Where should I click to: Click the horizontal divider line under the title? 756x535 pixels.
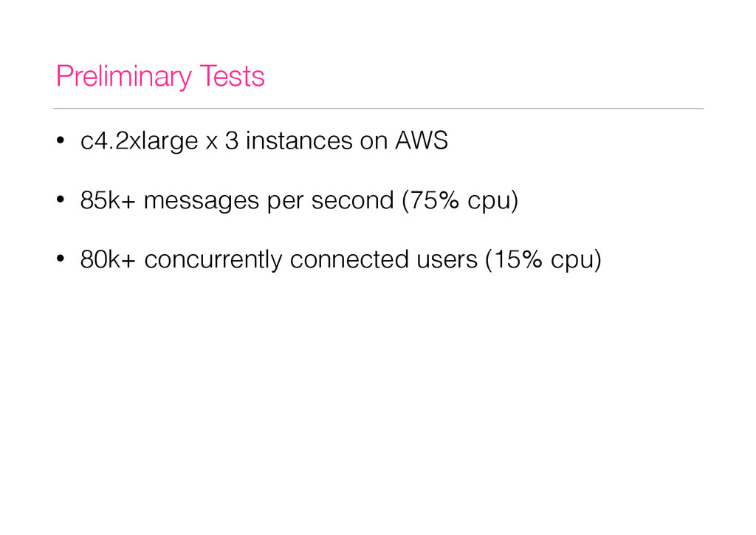(x=378, y=109)
